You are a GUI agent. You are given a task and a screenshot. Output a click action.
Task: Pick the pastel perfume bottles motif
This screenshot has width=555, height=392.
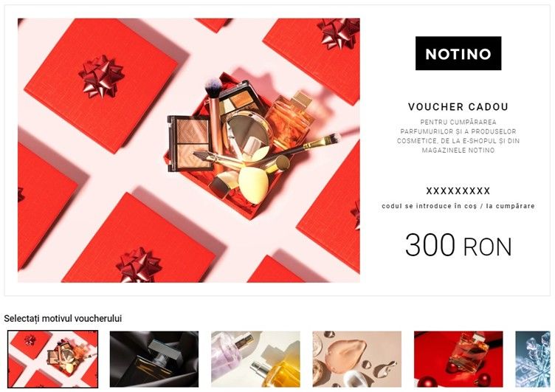(x=255, y=359)
